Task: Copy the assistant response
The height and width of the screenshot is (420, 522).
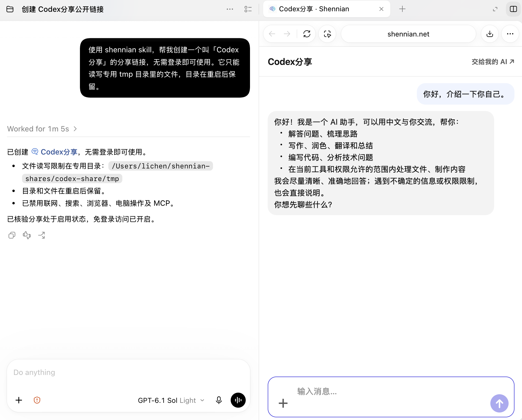Action: tap(12, 235)
